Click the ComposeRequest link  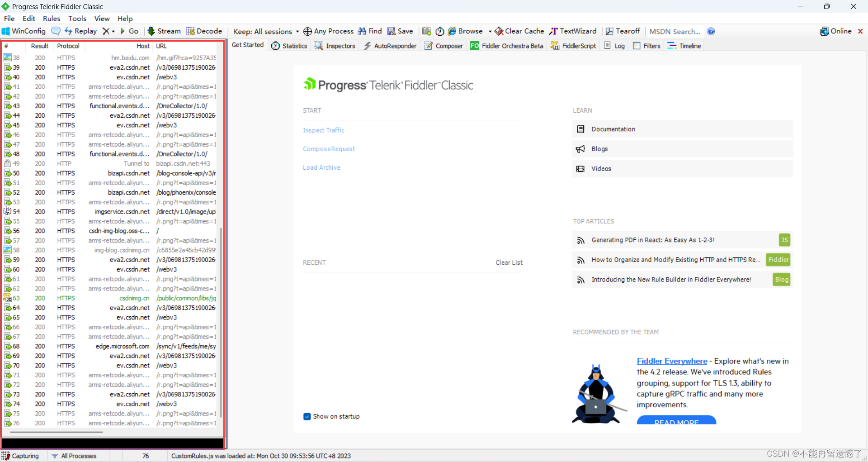(329, 149)
